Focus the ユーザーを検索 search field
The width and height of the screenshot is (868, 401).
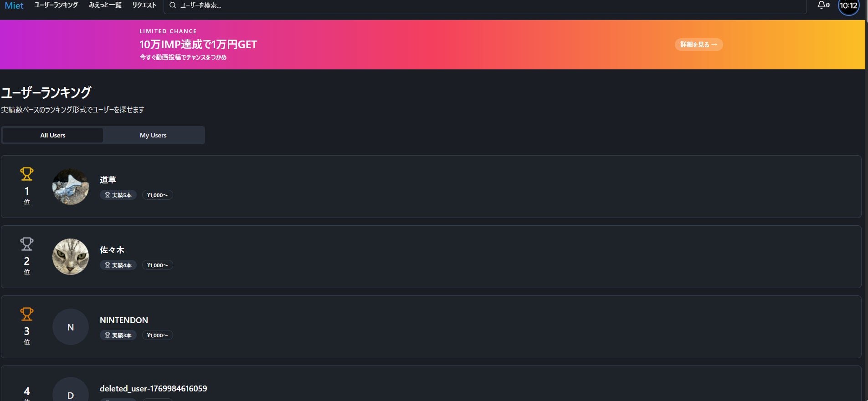pyautogui.click(x=456, y=5)
